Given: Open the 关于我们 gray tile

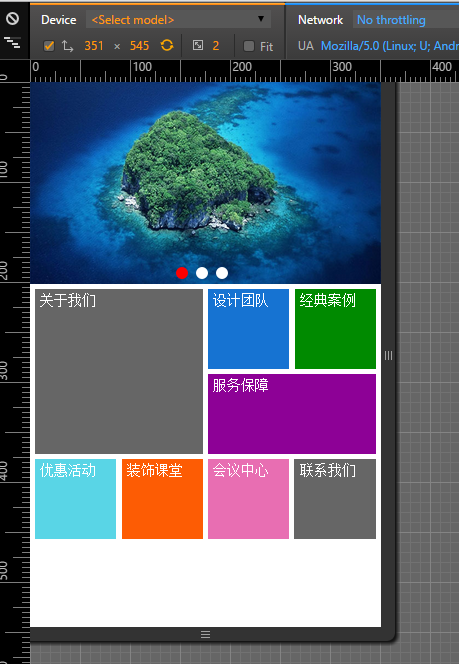Looking at the screenshot, I should [x=119, y=371].
